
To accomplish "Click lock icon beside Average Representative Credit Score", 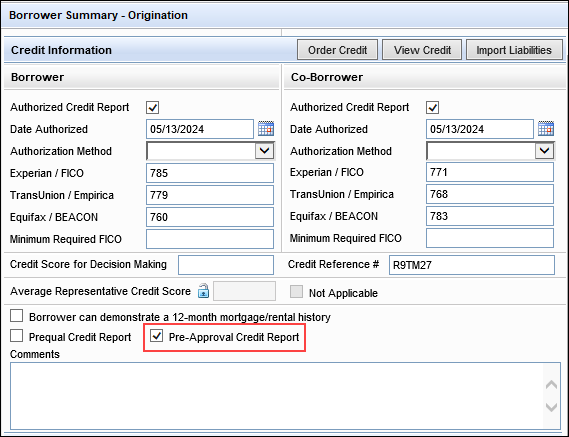I will click(x=203, y=291).
